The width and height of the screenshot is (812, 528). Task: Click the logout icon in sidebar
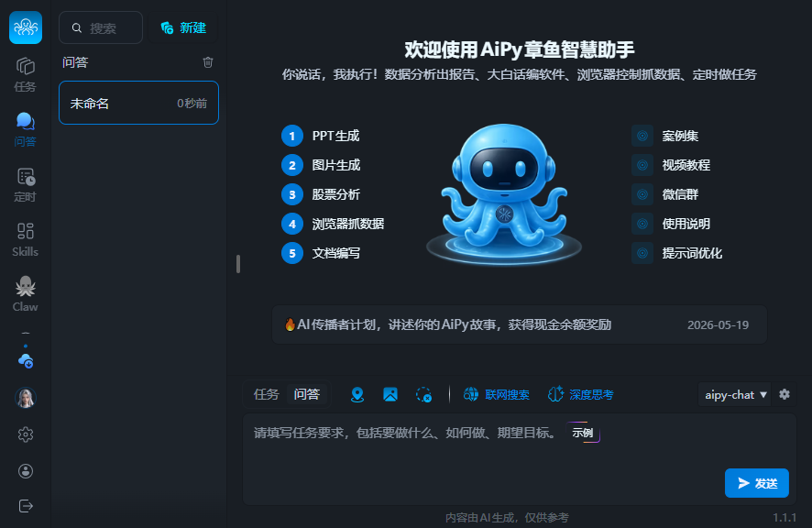(x=26, y=506)
